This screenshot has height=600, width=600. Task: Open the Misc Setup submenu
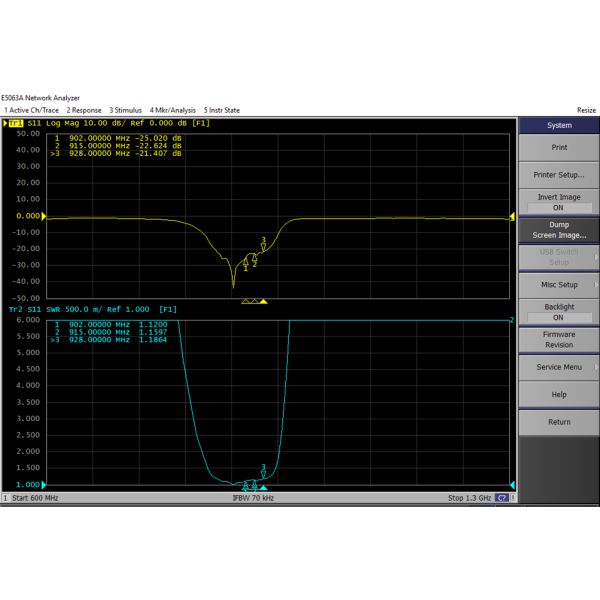click(559, 285)
